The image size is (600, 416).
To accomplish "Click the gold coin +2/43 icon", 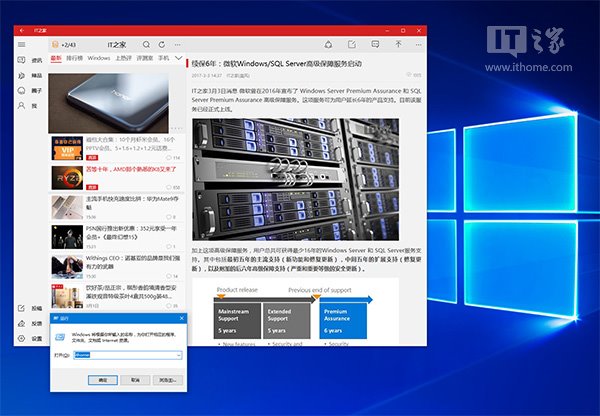I will [55, 45].
